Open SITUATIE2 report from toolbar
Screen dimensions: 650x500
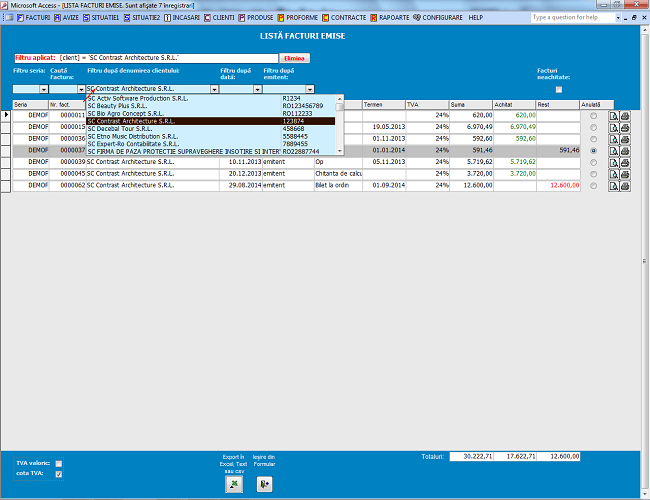click(142, 17)
